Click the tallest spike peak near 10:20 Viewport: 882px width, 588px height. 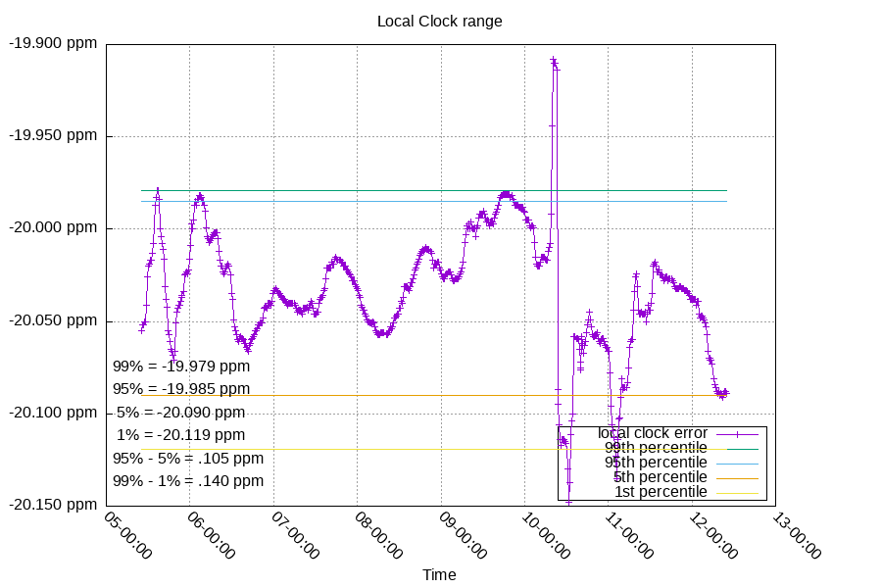(554, 61)
